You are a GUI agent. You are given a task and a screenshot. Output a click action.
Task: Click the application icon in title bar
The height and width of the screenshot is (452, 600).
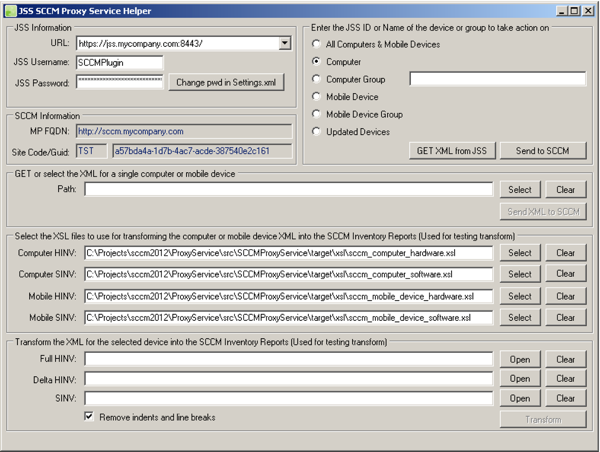(x=10, y=11)
